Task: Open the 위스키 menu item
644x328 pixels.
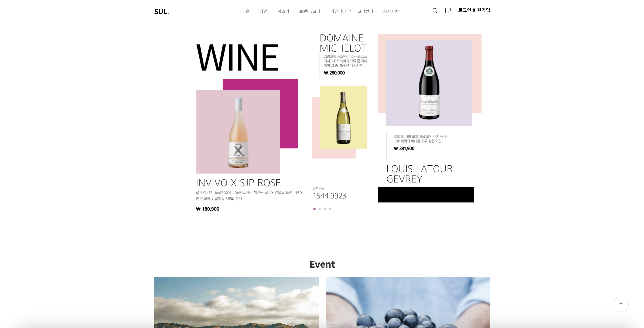Action: click(x=283, y=11)
